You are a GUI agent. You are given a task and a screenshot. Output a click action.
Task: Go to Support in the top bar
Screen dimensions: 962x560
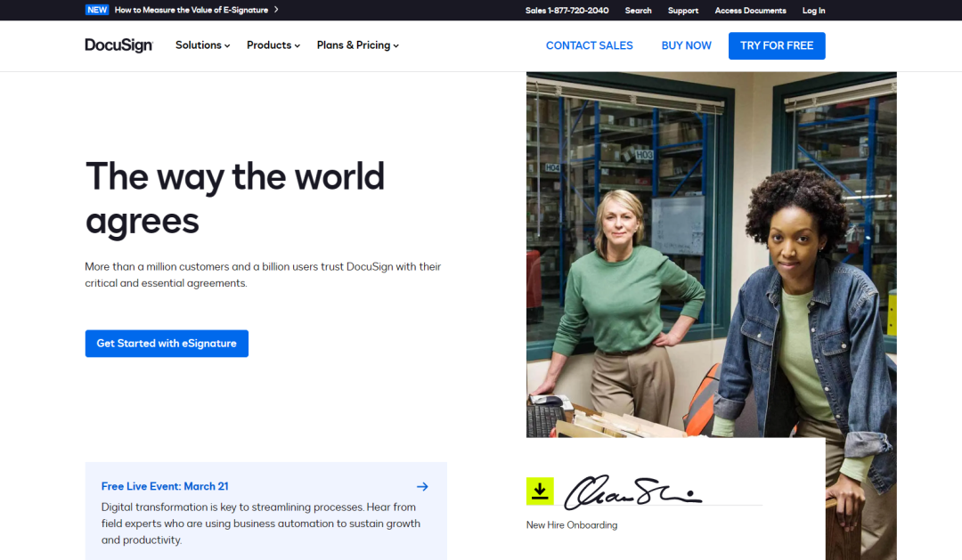point(683,11)
